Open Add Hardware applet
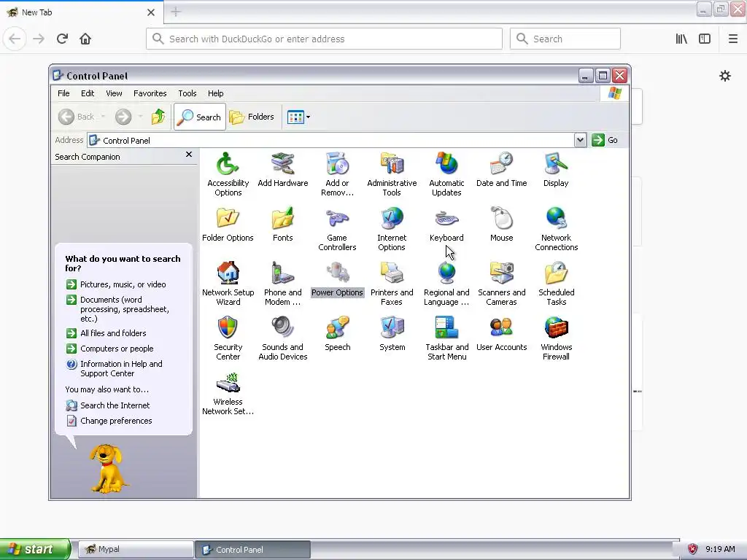 click(282, 169)
